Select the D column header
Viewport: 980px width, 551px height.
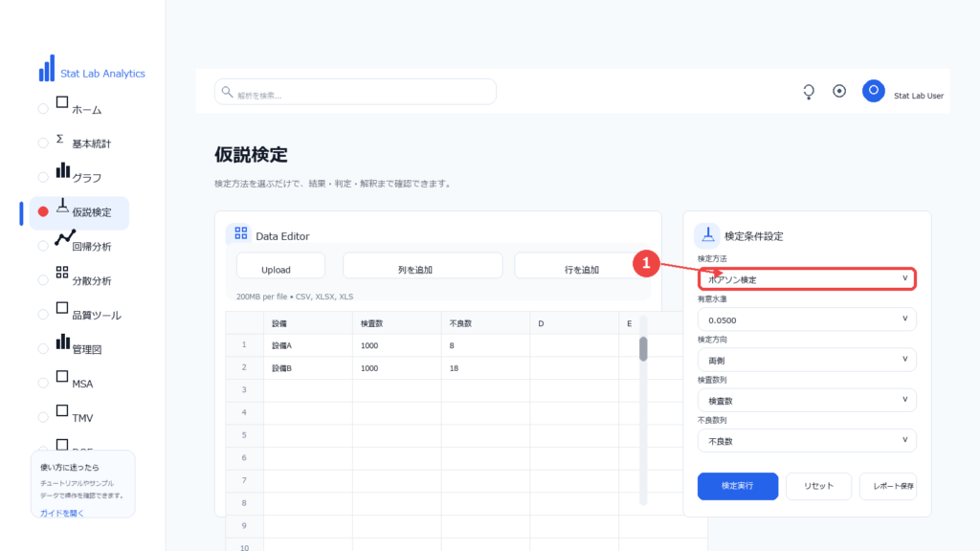[x=574, y=323]
